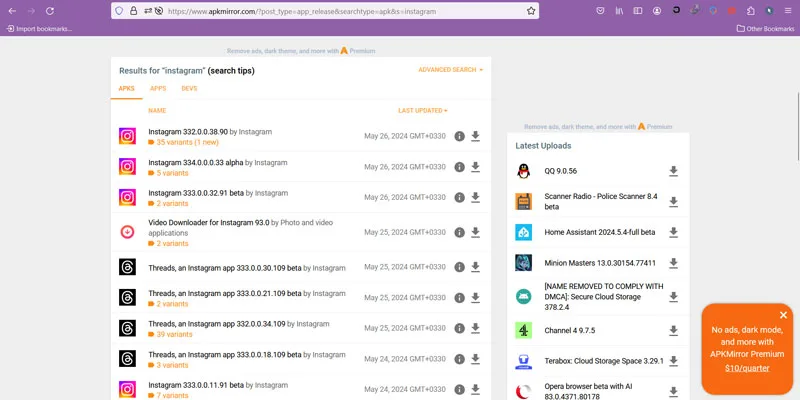800x400 pixels.
Task: Expand 3 variants of Threads 333.0.0.18.109 beta
Action: [168, 365]
